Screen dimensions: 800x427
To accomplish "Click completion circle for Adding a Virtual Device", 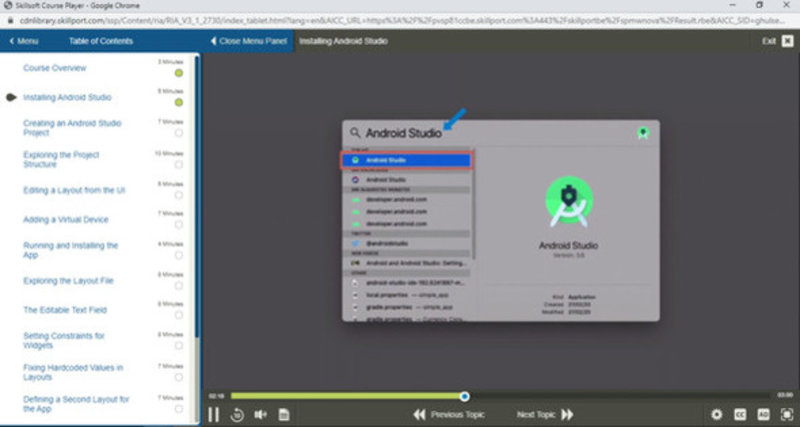I will (179, 225).
